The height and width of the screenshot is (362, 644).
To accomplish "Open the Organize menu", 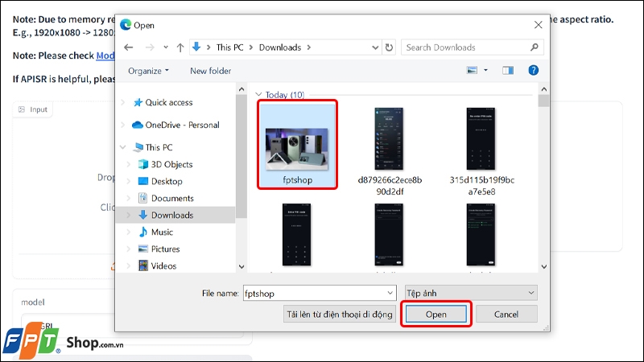I will coord(148,71).
